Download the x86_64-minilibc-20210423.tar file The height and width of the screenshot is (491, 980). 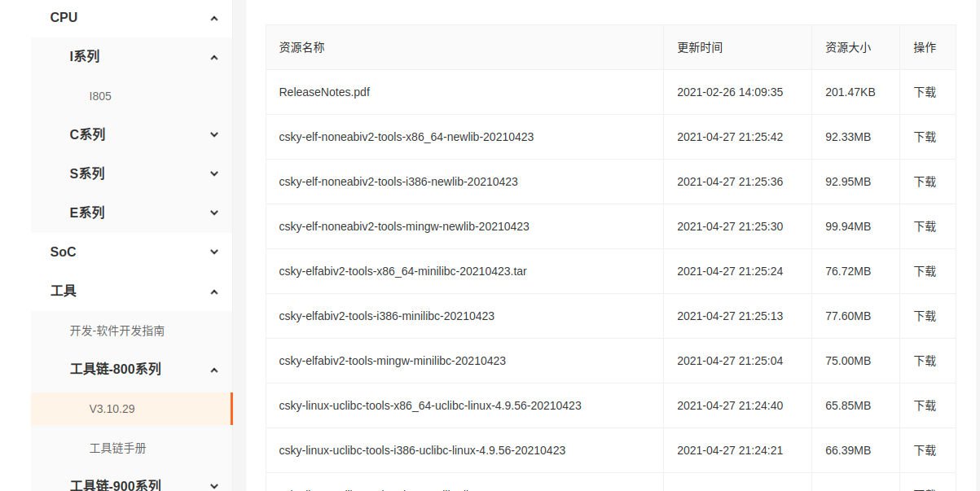pos(925,271)
